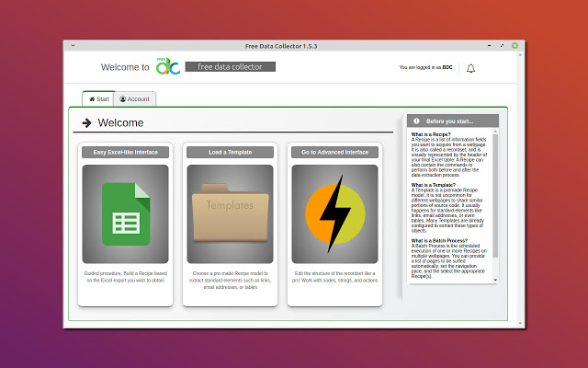Click the arrow icon next to Welcome

click(86, 122)
